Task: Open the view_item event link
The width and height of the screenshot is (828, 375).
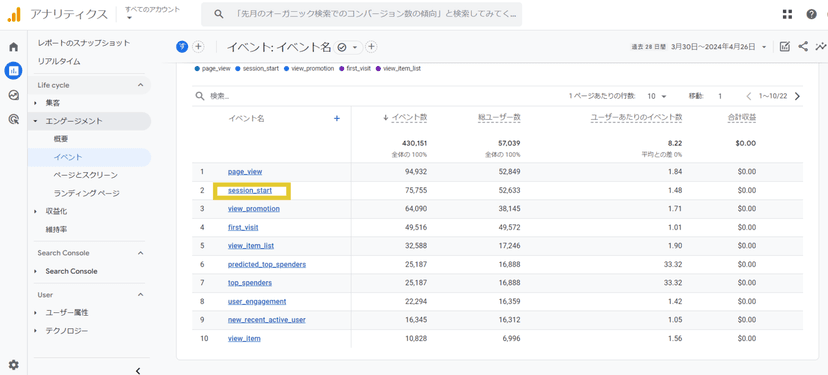Action: point(244,338)
